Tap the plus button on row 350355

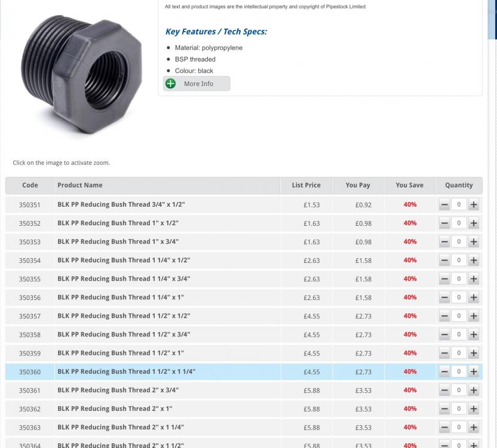(x=474, y=279)
